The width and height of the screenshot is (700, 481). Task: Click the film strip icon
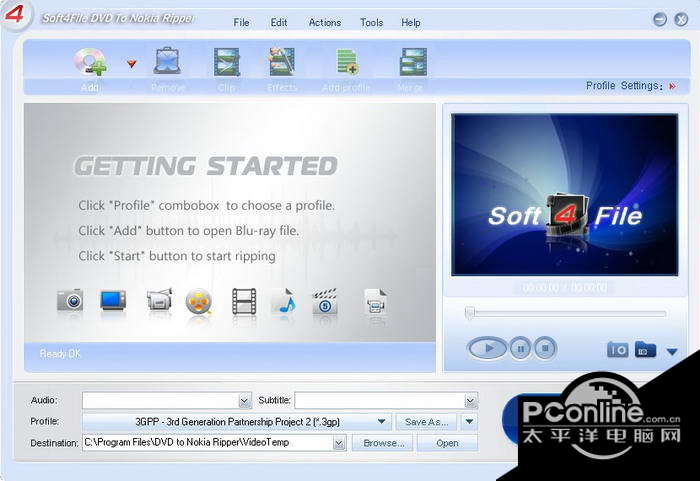tap(244, 301)
